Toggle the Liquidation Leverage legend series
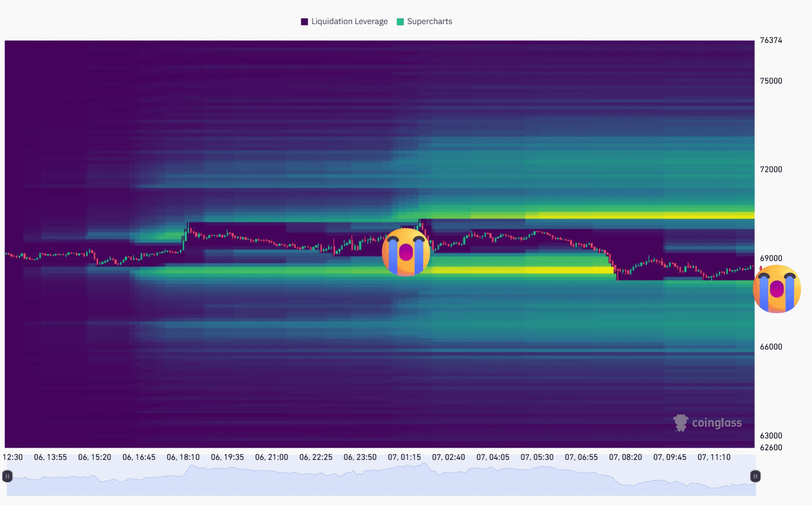The height and width of the screenshot is (505, 812). click(349, 21)
